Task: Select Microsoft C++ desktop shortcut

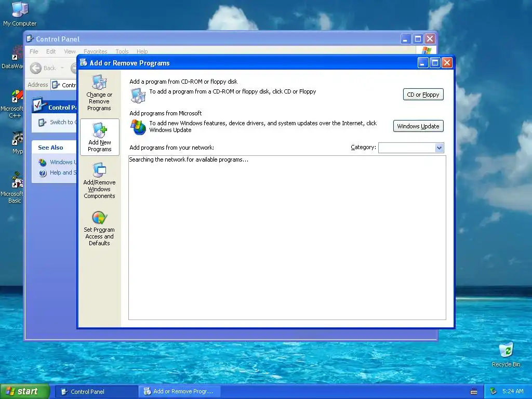Action: point(12,104)
